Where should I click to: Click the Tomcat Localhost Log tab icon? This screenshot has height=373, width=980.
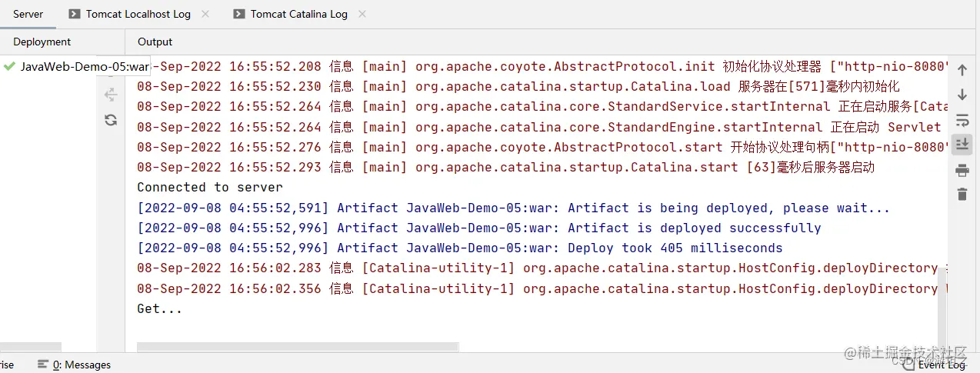pyautogui.click(x=74, y=14)
